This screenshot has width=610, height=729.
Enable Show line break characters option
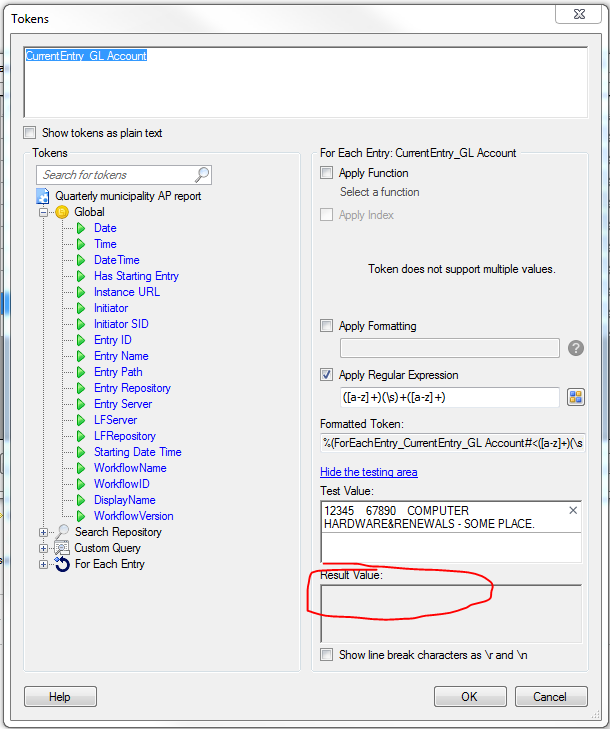[326, 655]
